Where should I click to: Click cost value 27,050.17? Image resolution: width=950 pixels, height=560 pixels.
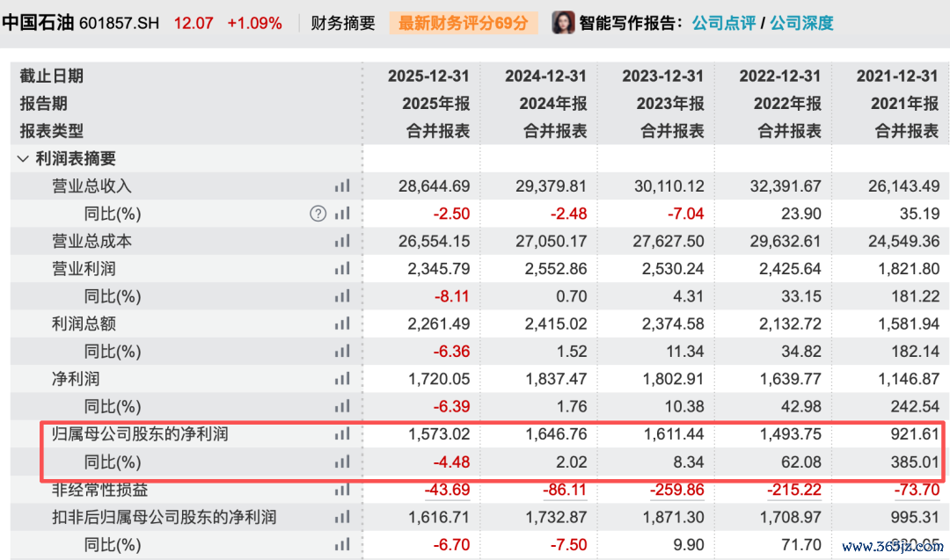tap(552, 241)
